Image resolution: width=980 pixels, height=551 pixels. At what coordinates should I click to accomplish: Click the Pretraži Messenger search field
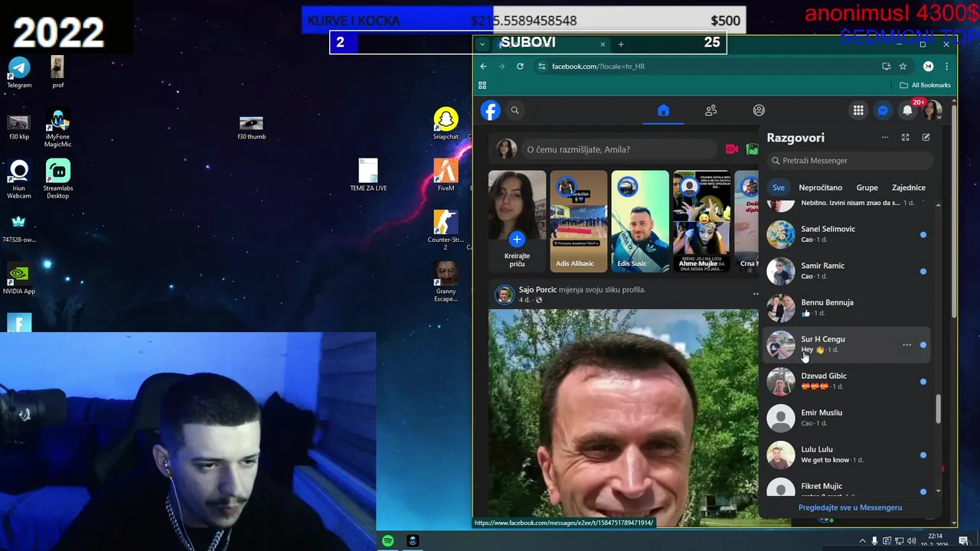(x=850, y=161)
